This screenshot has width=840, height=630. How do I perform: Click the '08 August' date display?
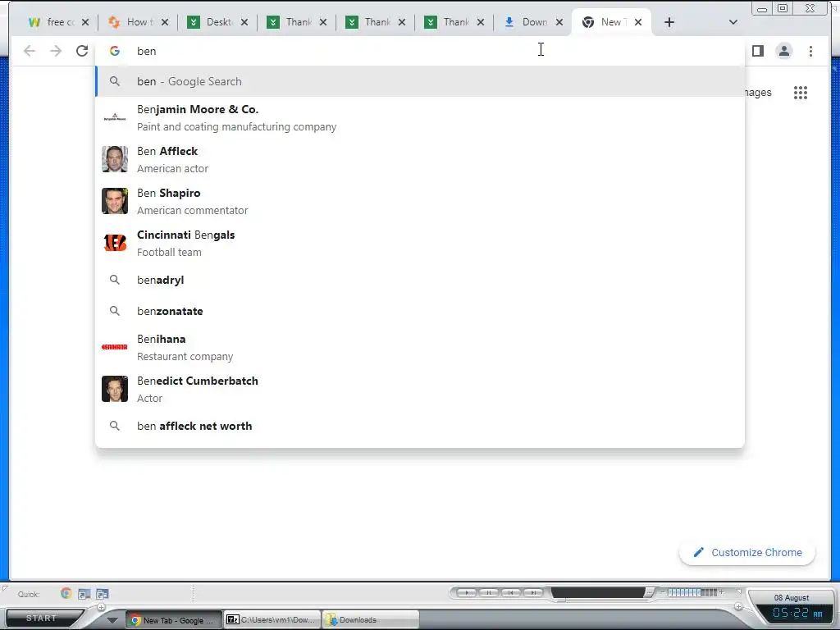[x=792, y=597]
